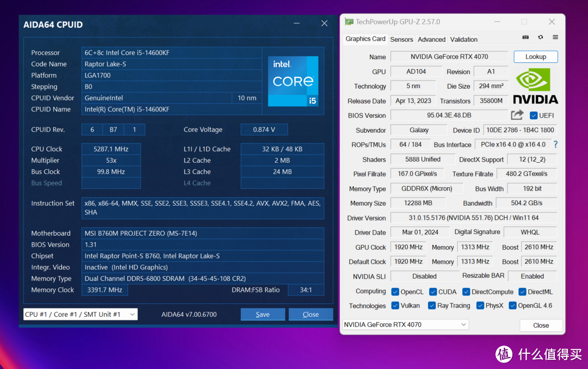The image size is (588, 369).
Task: Toggle the PhysX checkbox
Action: click(x=480, y=306)
